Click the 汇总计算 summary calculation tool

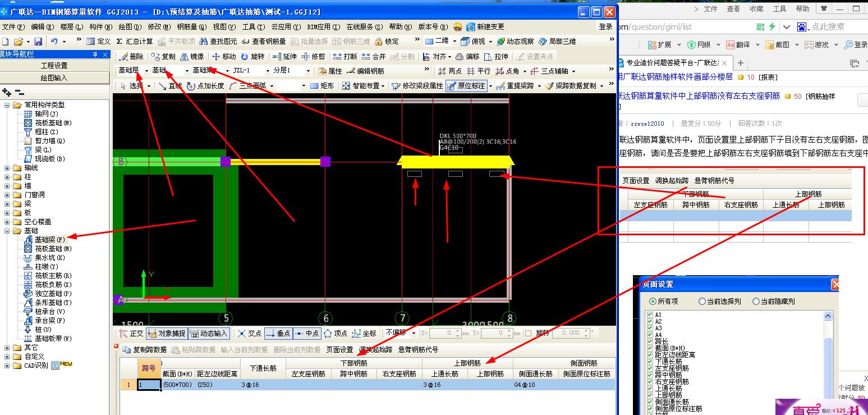(134, 42)
